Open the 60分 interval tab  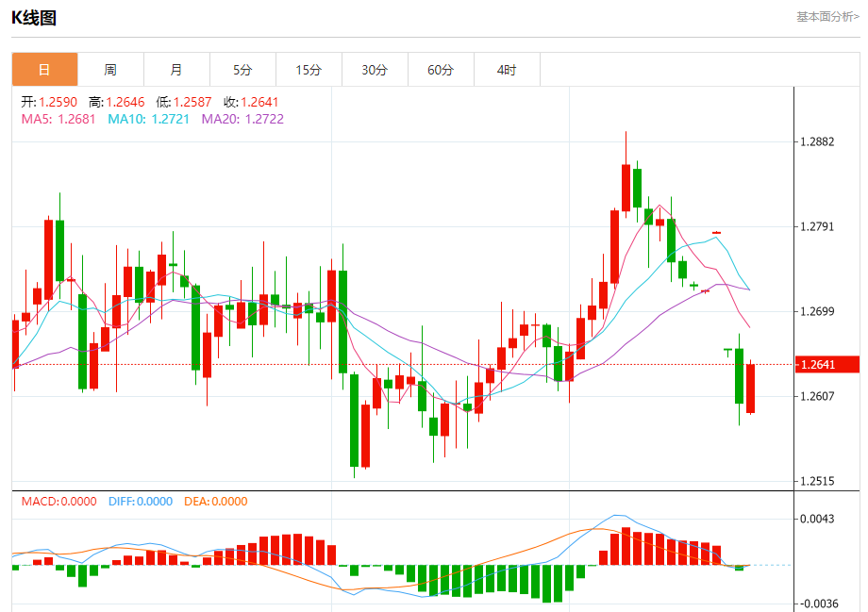click(441, 70)
